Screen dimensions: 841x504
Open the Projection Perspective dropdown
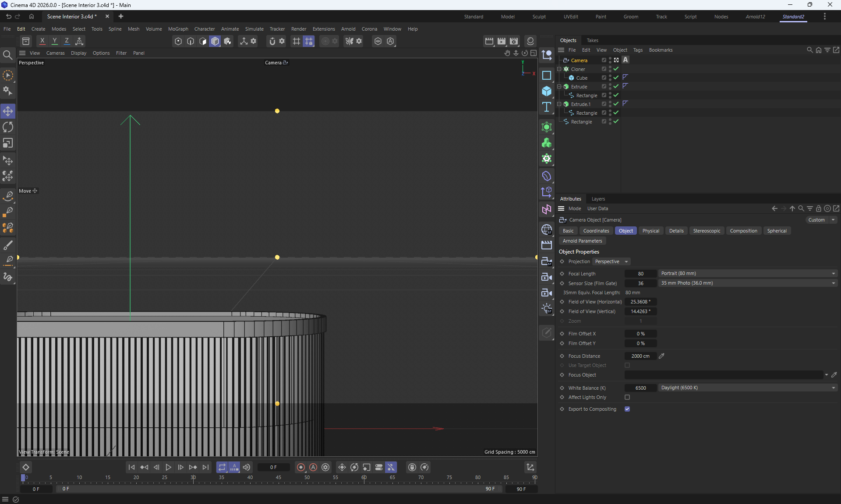(x=611, y=261)
